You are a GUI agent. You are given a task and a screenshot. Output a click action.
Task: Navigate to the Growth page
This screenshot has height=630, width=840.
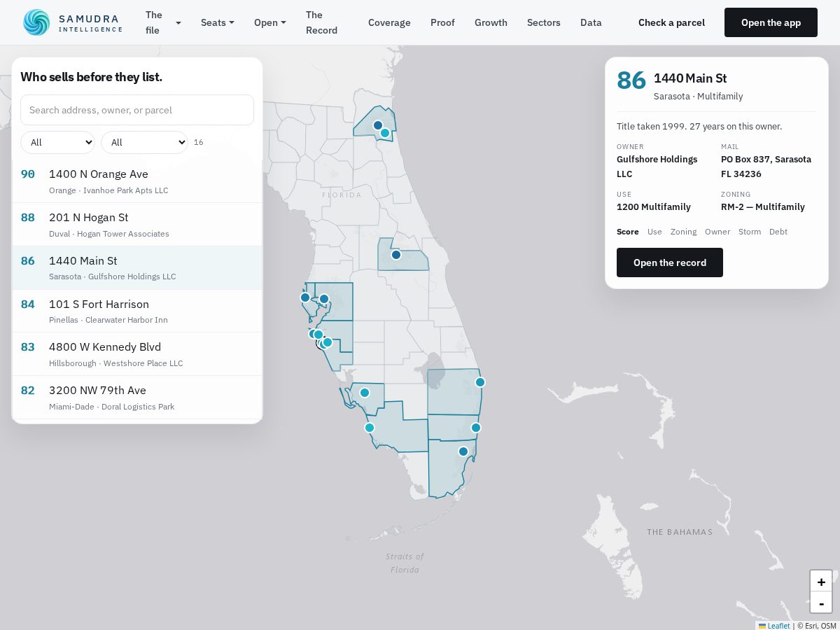pyautogui.click(x=491, y=22)
